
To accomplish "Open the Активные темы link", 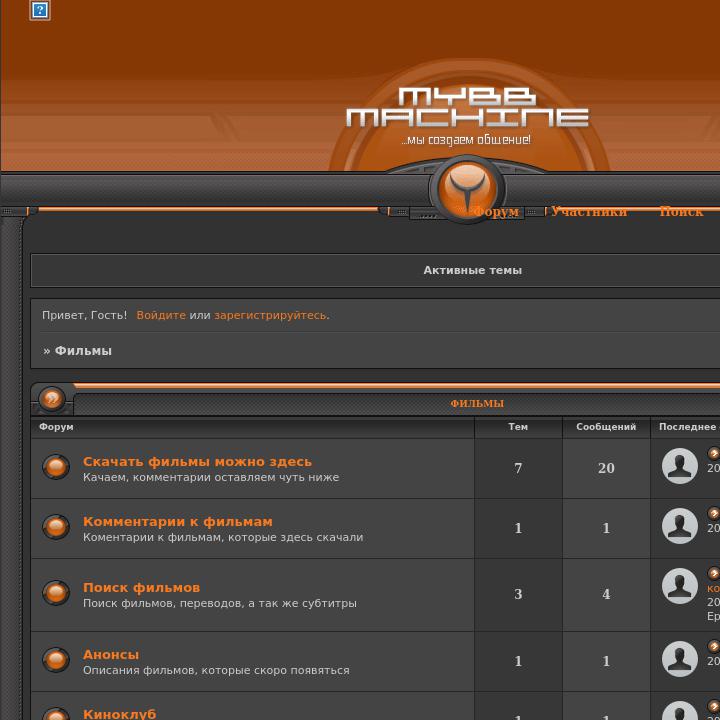I will [472, 270].
